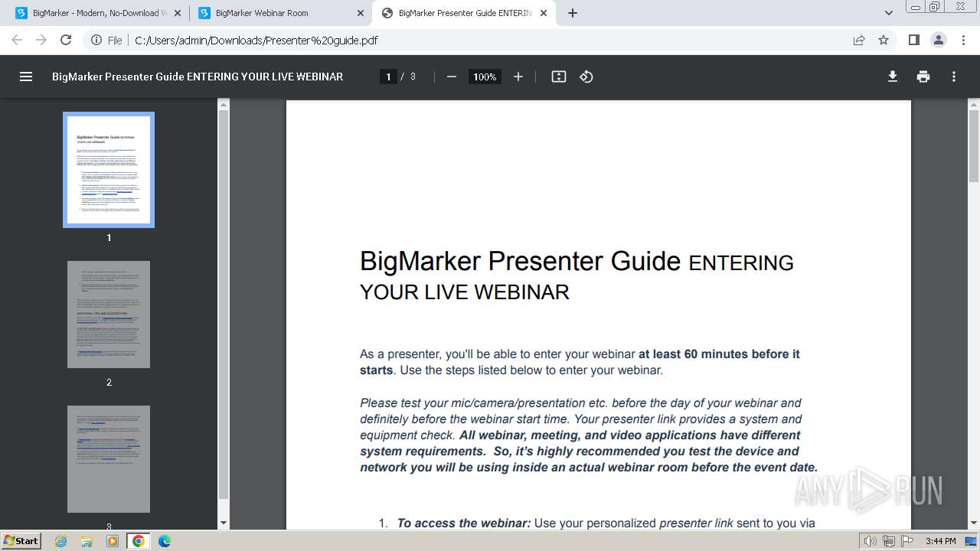Select page 3 thumbnail
The image size is (980, 551).
point(109,459)
